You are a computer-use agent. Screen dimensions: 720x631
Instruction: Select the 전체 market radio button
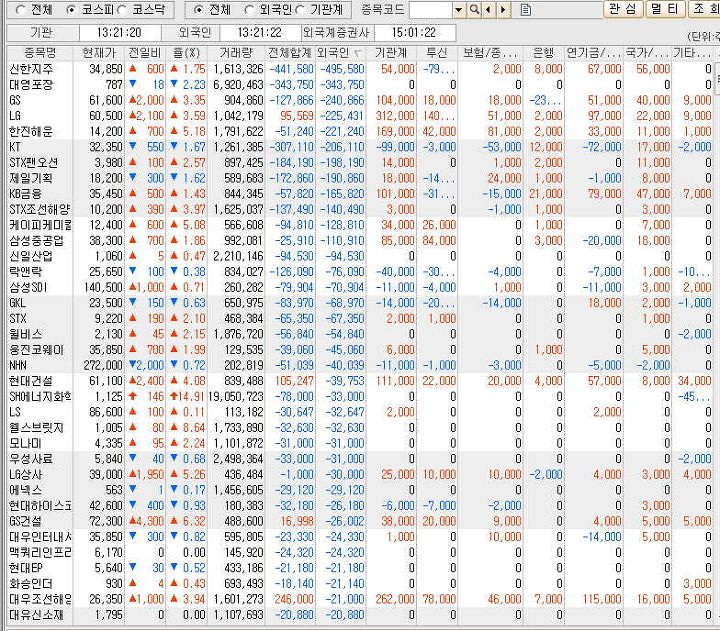[x=20, y=10]
